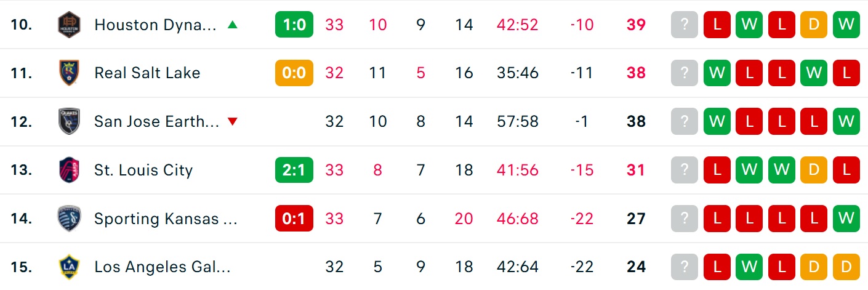868x290 pixels.
Task: Click the red down arrow beside San Jose
Action: [x=232, y=122]
